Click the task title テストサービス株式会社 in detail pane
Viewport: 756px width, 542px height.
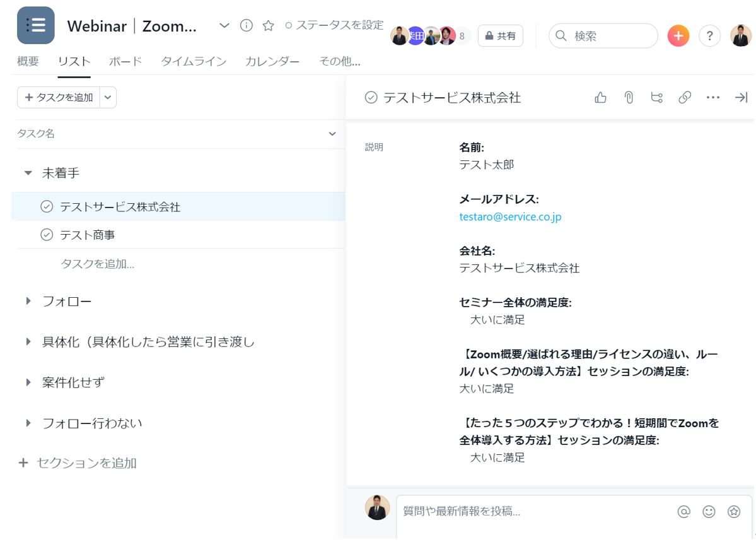coord(451,98)
